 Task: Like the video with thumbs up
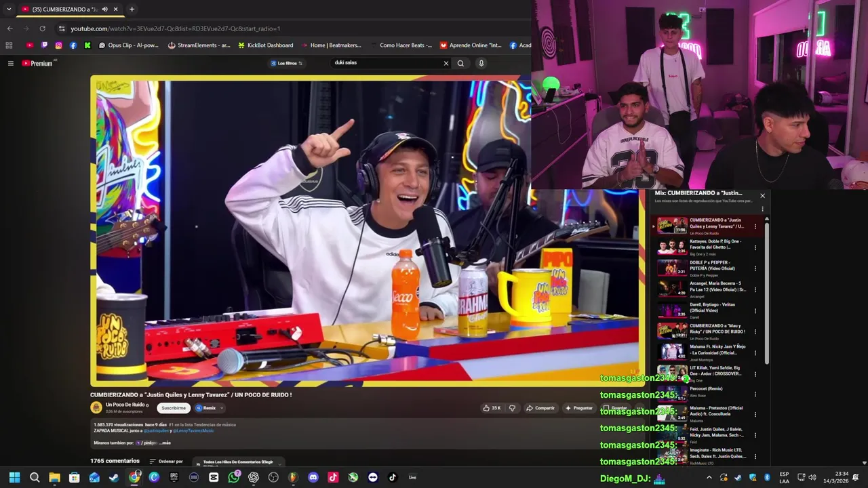click(492, 408)
